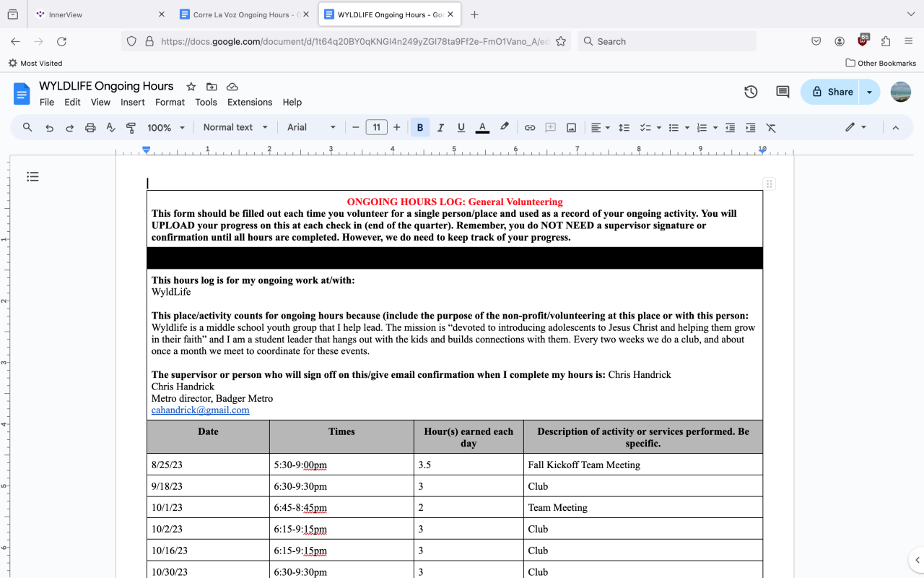Select the Paint format roller tool
This screenshot has width=924, height=578.
click(x=131, y=128)
